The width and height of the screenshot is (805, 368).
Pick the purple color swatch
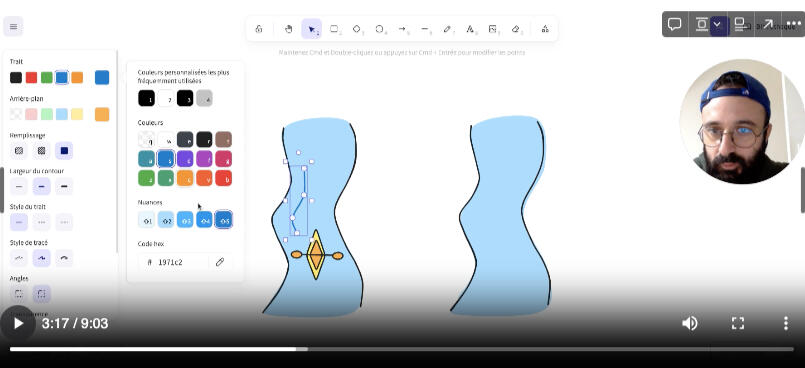(x=185, y=159)
